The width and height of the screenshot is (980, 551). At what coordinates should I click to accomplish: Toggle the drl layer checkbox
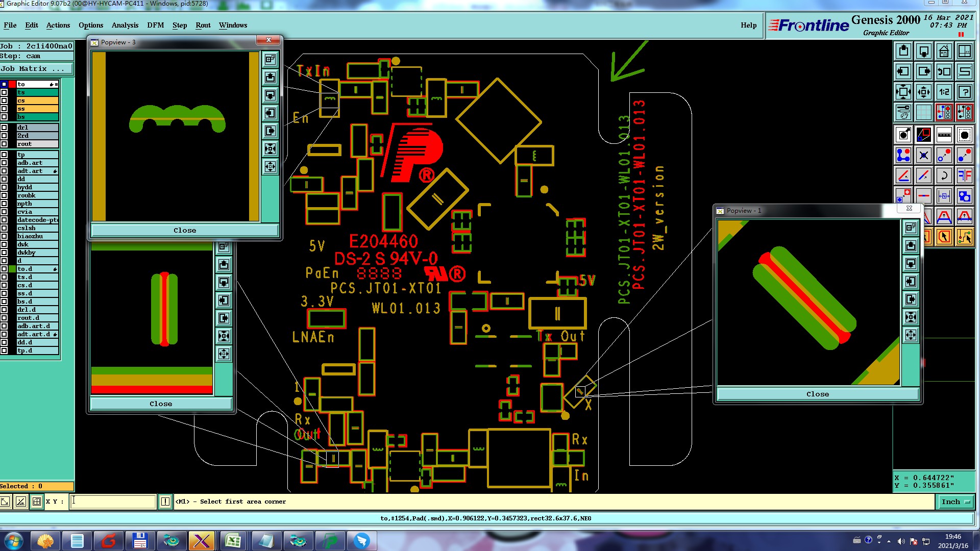pyautogui.click(x=4, y=128)
